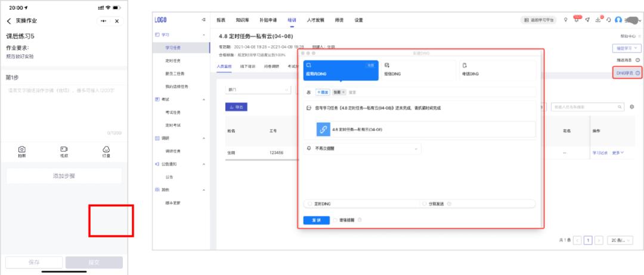Open notifications bell with red badge

point(577,19)
